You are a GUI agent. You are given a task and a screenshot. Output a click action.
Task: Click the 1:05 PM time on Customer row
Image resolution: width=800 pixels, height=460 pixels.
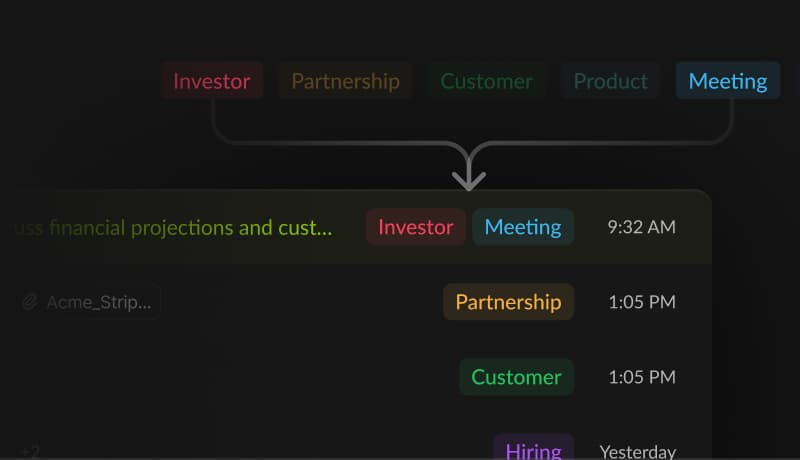(x=642, y=377)
